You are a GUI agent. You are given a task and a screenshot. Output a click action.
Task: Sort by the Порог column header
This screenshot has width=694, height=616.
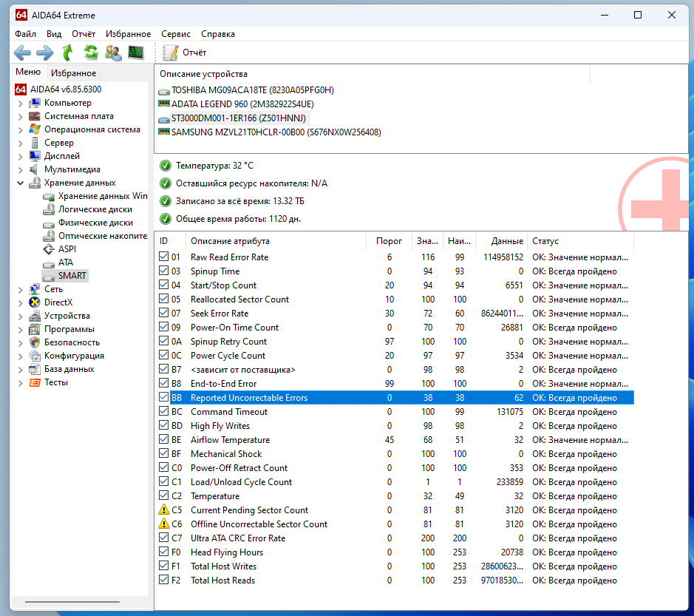(389, 241)
